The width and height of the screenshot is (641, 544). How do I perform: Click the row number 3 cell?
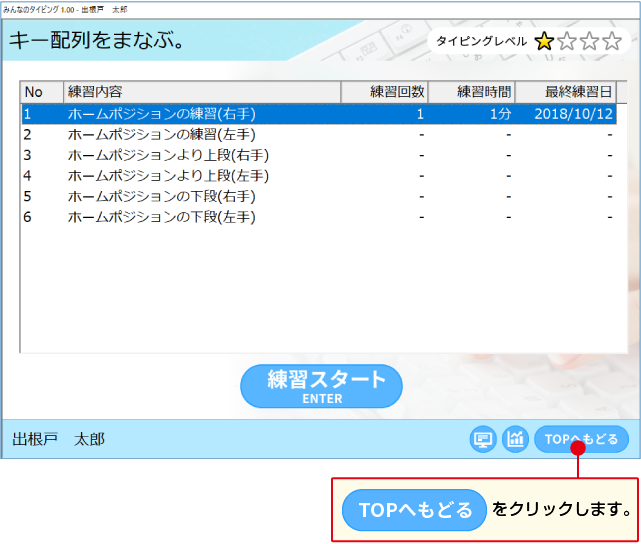27,155
